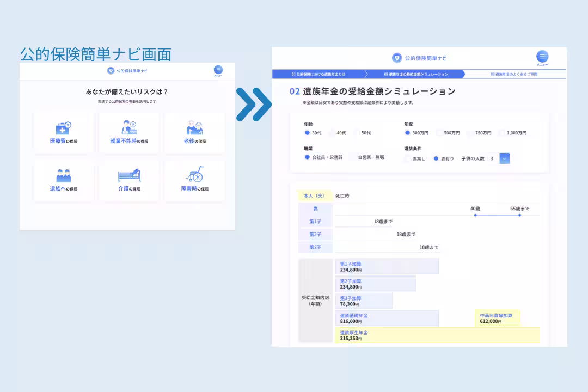The image size is (588, 392).
Task: Choose the bereaved family (遺族へ) people icon
Action: pos(63,176)
